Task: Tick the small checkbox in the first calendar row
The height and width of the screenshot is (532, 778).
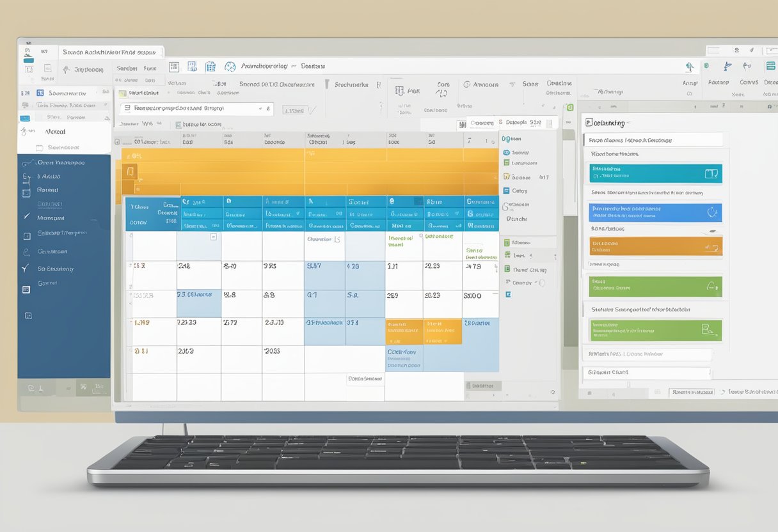Action: 214,237
